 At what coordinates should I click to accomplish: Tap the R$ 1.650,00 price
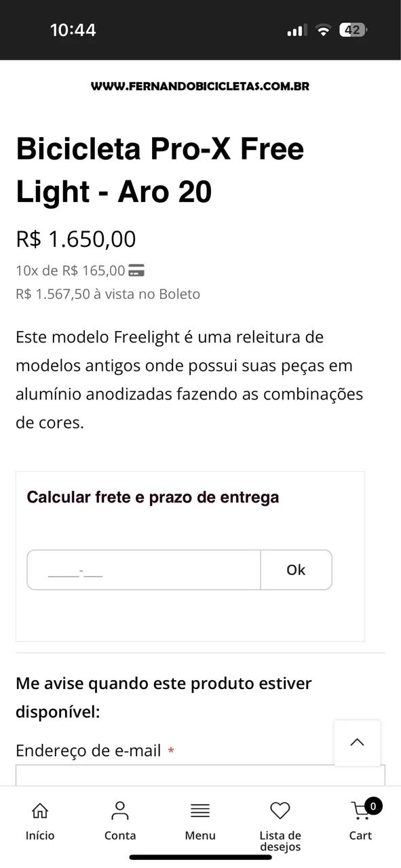(76, 239)
